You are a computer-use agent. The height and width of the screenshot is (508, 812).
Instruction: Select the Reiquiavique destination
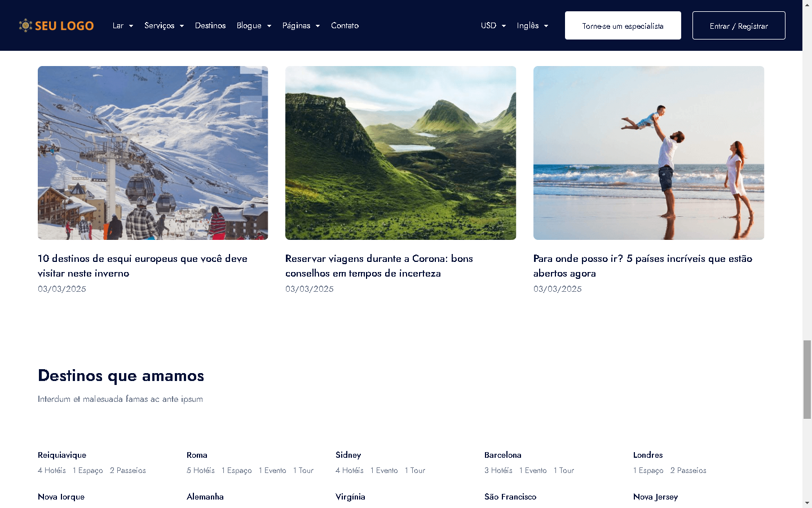click(62, 455)
